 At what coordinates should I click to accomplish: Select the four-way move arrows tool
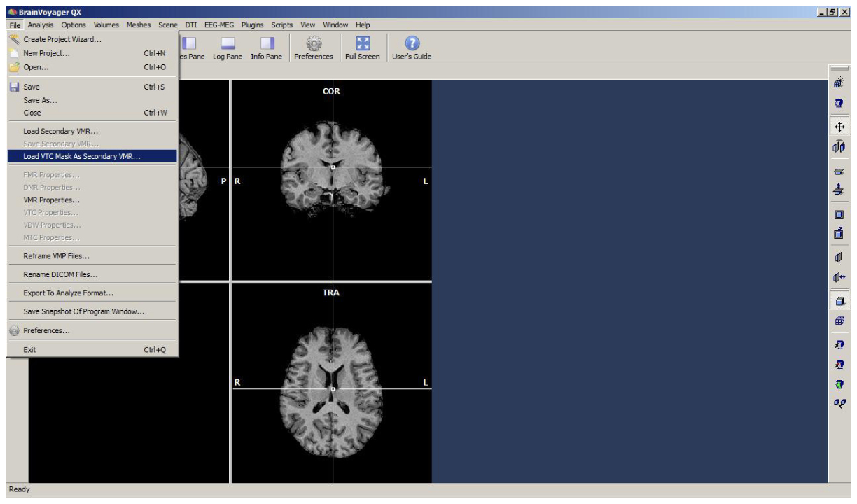(839, 127)
